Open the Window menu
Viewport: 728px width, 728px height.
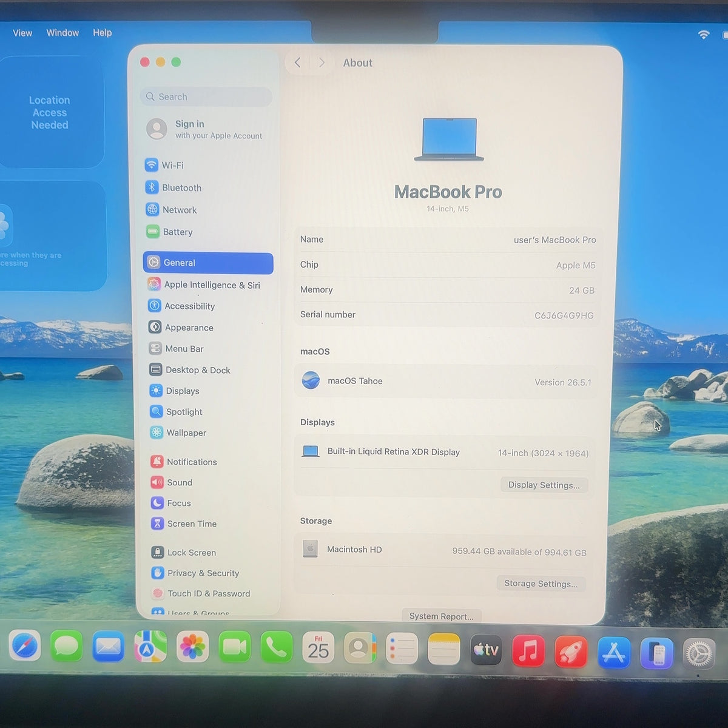coord(62,33)
